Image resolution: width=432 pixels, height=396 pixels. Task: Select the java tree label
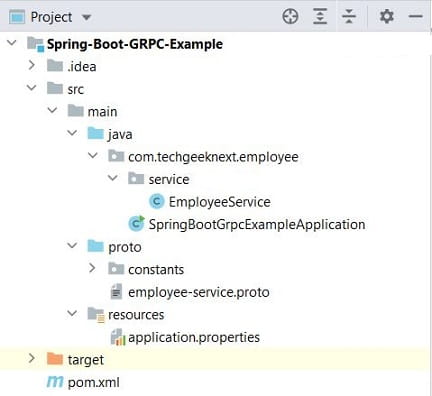pyautogui.click(x=120, y=135)
